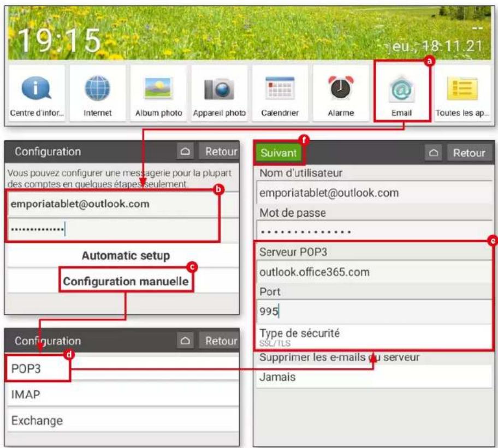Tap the green Suivant button
This screenshot has height=448, width=498.
278,153
